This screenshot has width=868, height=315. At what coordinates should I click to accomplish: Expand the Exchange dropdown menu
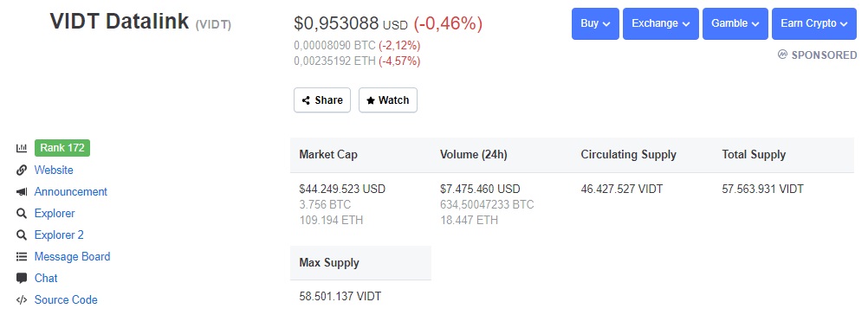661,23
